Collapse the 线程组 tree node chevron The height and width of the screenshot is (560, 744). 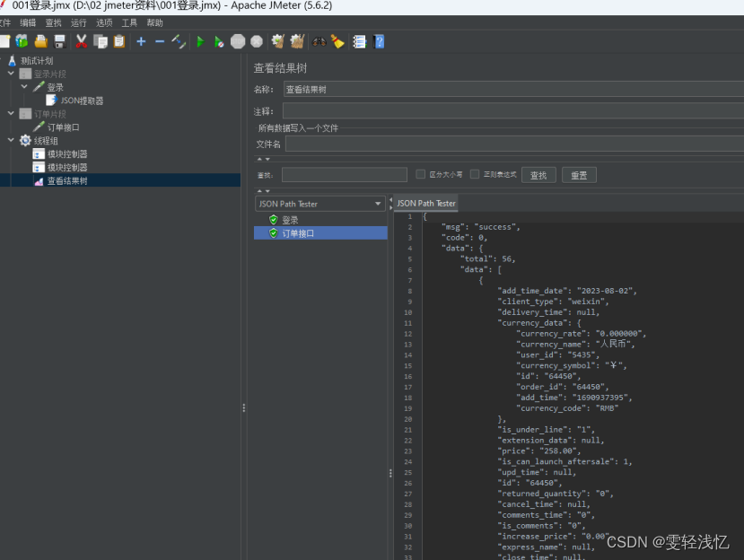(x=11, y=140)
